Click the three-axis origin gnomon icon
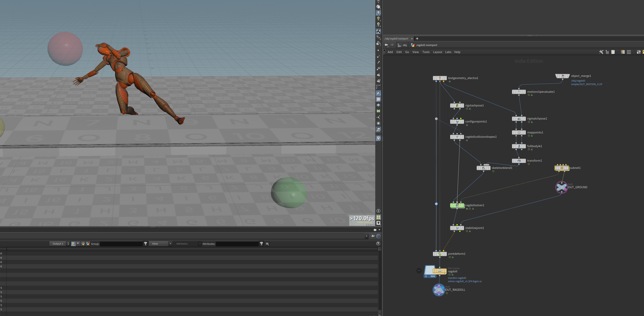 tap(378, 117)
